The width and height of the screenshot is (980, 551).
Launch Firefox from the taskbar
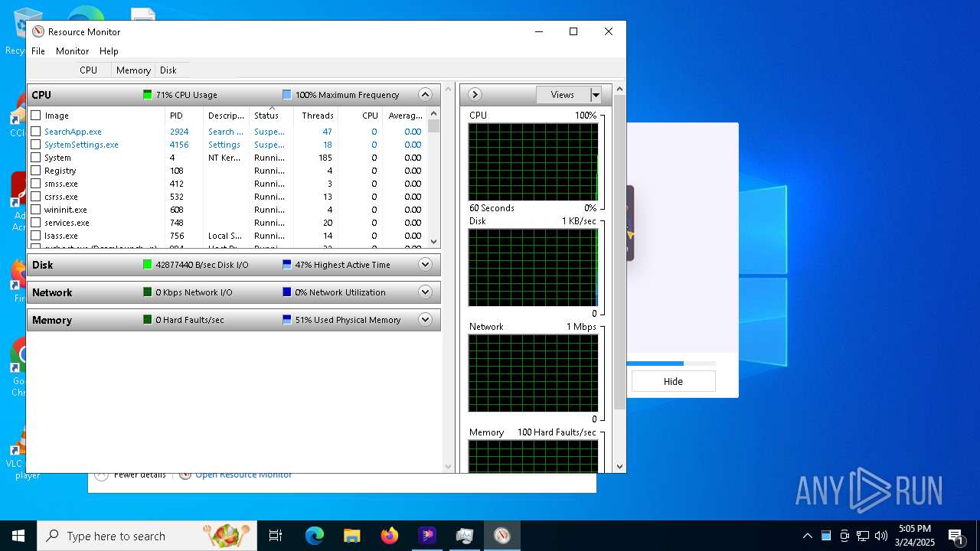point(390,536)
